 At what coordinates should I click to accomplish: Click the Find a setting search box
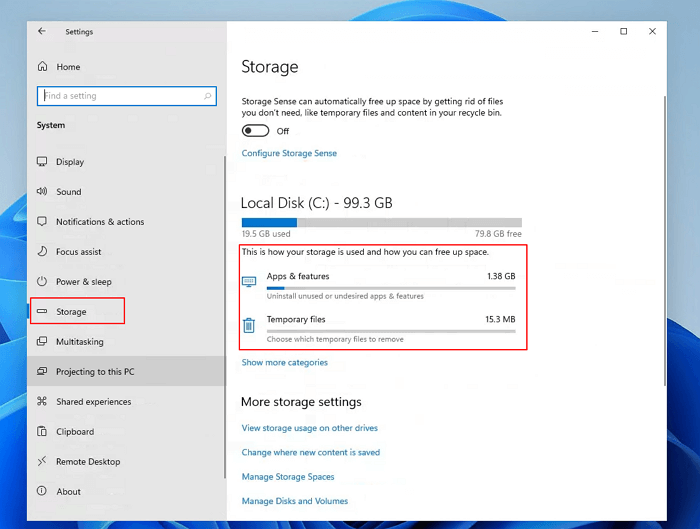pyautogui.click(x=120, y=96)
